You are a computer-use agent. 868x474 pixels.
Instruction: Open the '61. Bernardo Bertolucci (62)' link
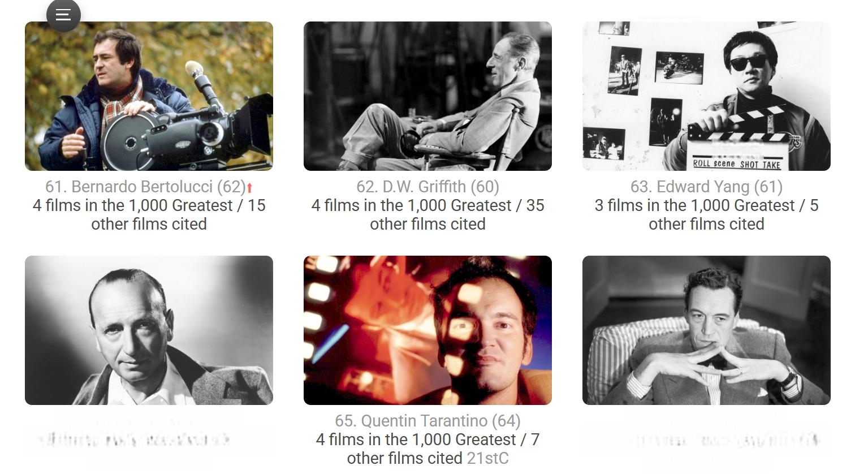(145, 187)
